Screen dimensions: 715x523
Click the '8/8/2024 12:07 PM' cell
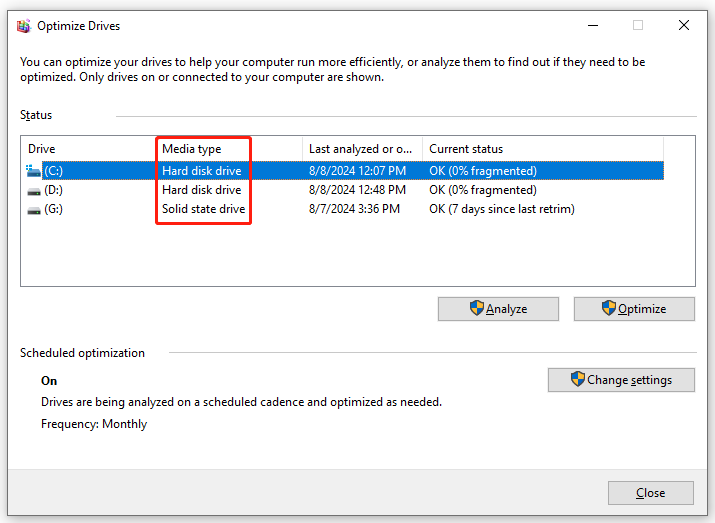[357, 171]
